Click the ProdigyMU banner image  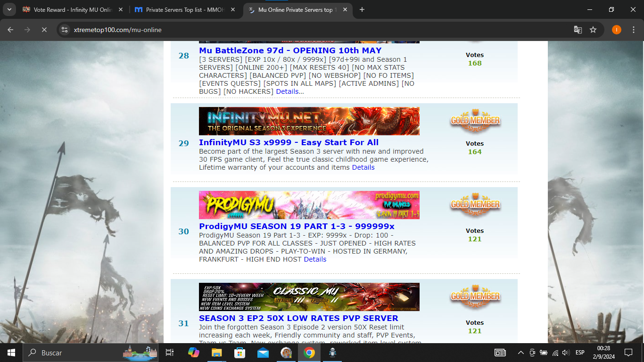(x=309, y=205)
